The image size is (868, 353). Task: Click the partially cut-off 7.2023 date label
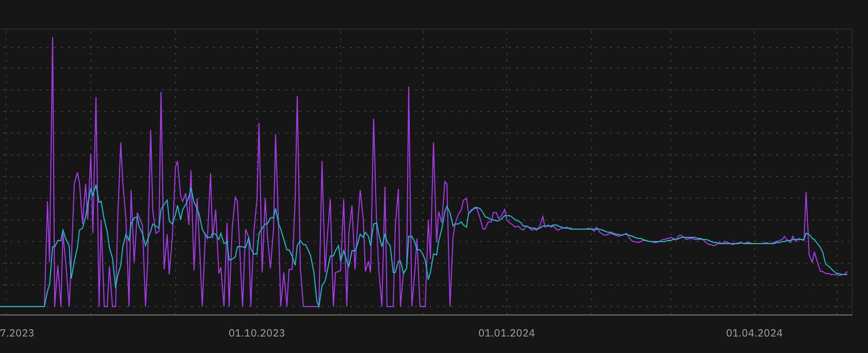pos(17,333)
